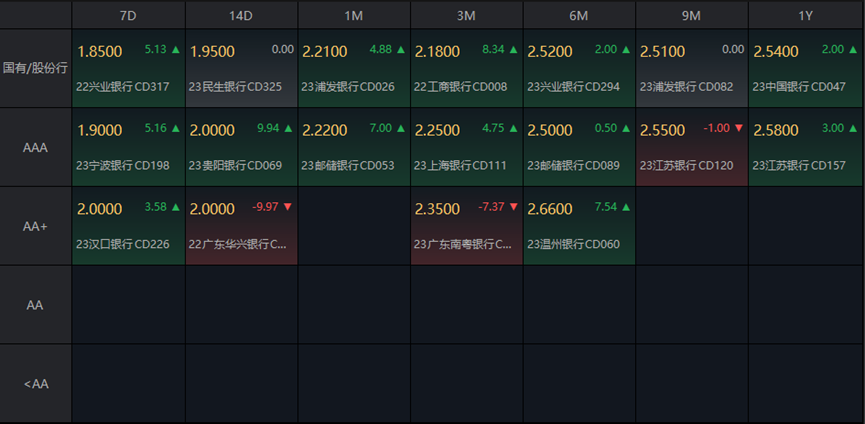Screen dimensions: 865x424
Task: Open the 23浦发银行CD082 cell
Action: [692, 68]
